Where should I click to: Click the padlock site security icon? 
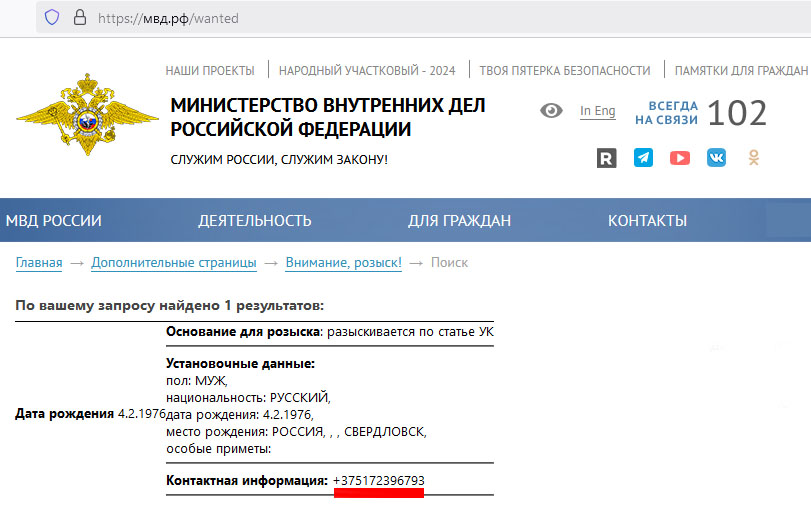[80, 18]
